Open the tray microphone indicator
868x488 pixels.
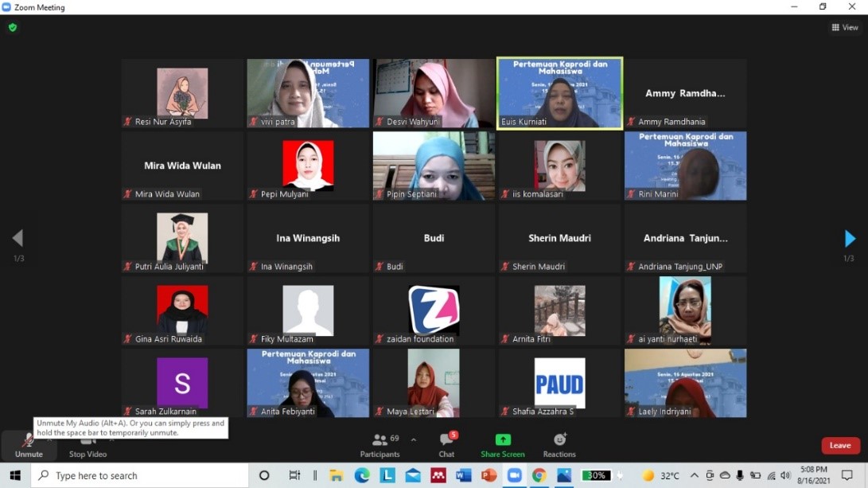pyautogui.click(x=740, y=475)
